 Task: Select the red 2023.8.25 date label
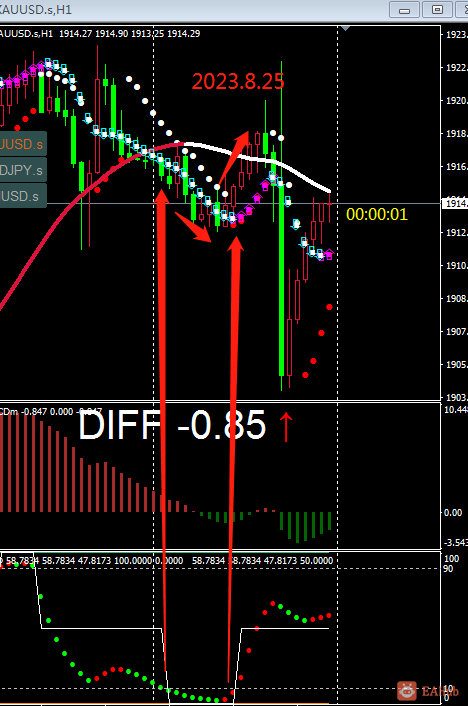click(238, 81)
